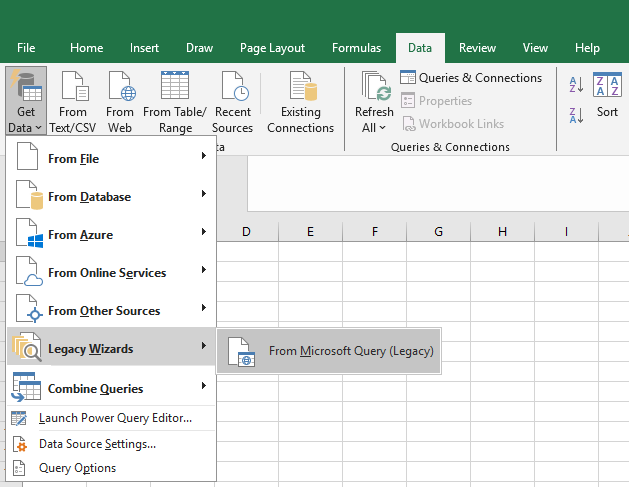Switch to the Draw tab

click(199, 48)
